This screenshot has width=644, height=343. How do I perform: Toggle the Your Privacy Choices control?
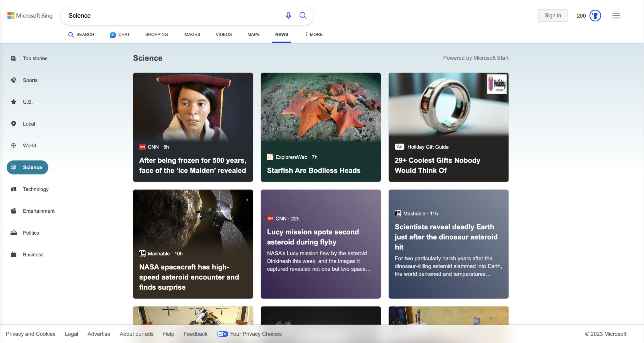coord(223,334)
